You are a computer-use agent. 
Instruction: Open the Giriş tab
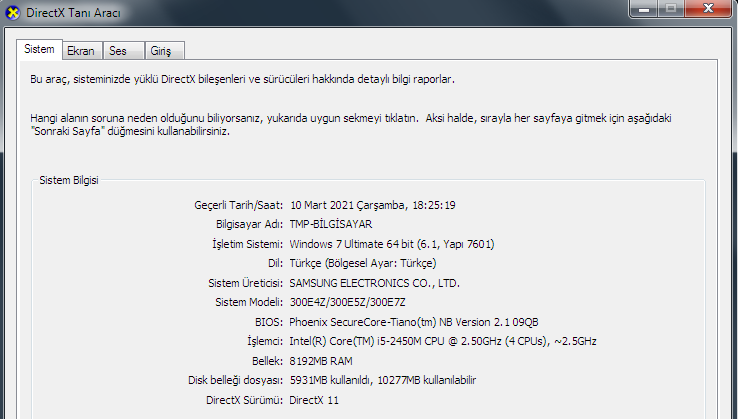pyautogui.click(x=164, y=51)
